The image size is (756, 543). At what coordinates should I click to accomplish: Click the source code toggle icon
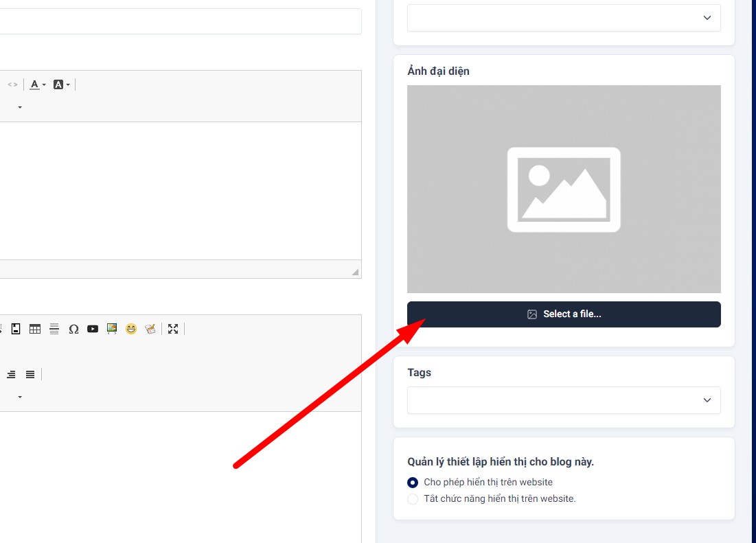click(x=12, y=84)
